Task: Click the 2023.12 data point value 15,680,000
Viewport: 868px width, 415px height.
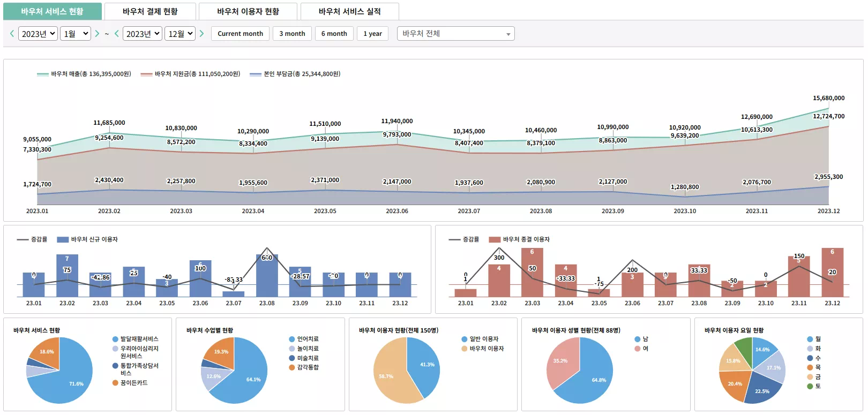Action: click(x=828, y=99)
